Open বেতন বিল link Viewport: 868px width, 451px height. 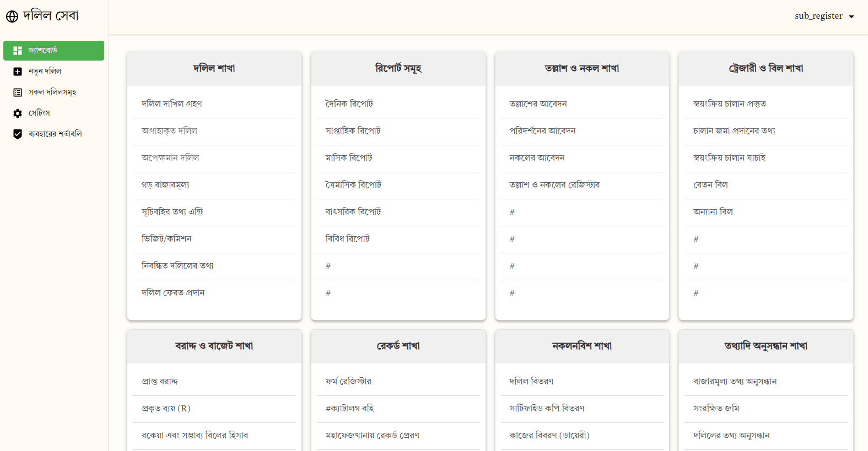(711, 185)
